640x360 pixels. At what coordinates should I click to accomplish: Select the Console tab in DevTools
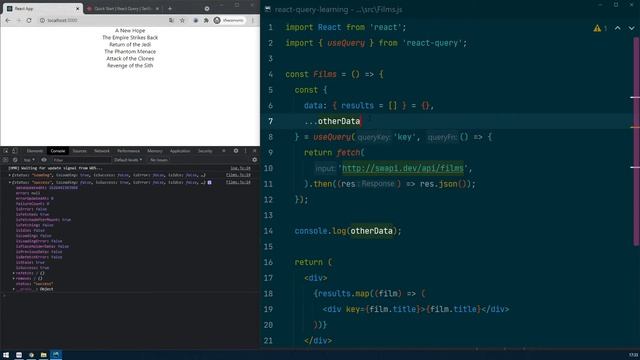click(58, 151)
